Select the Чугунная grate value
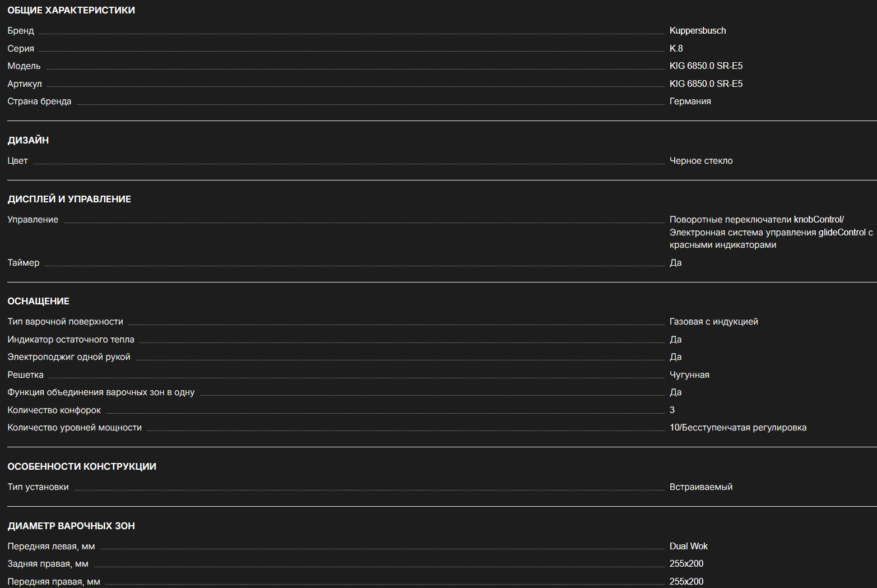 click(689, 375)
